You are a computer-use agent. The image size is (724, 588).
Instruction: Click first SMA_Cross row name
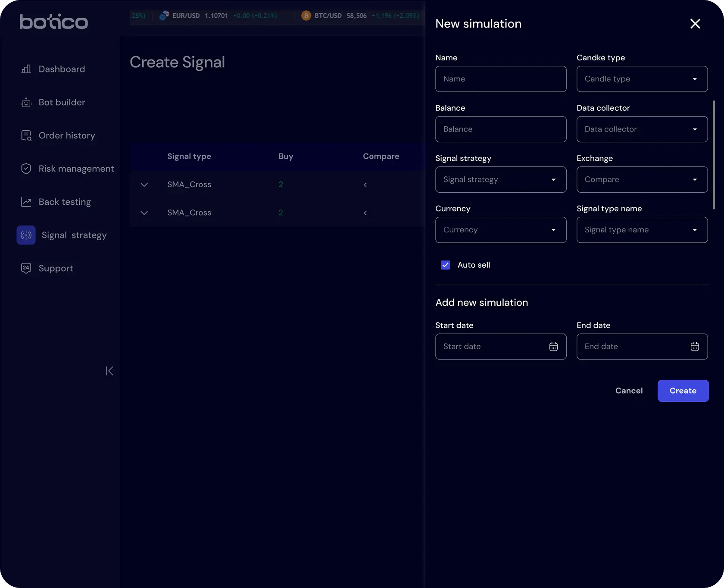(x=189, y=185)
